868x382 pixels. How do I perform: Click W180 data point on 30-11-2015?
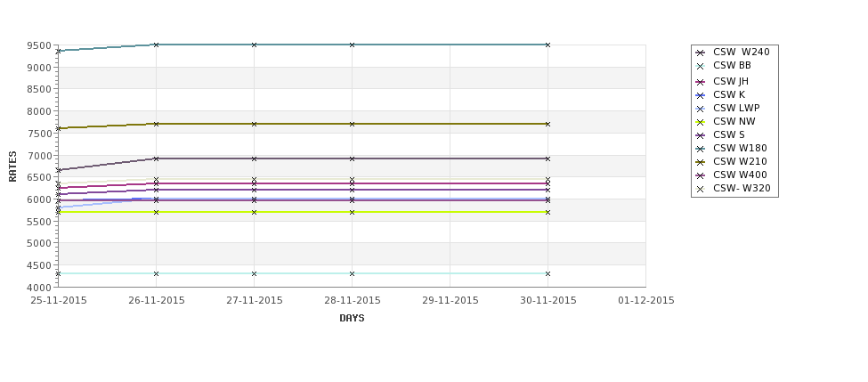[548, 45]
